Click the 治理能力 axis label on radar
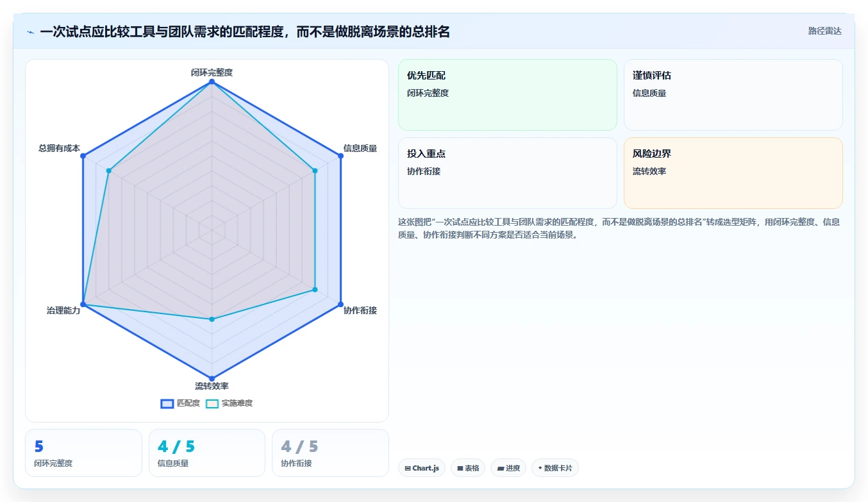Viewport: 868px width, 502px height. 63,310
